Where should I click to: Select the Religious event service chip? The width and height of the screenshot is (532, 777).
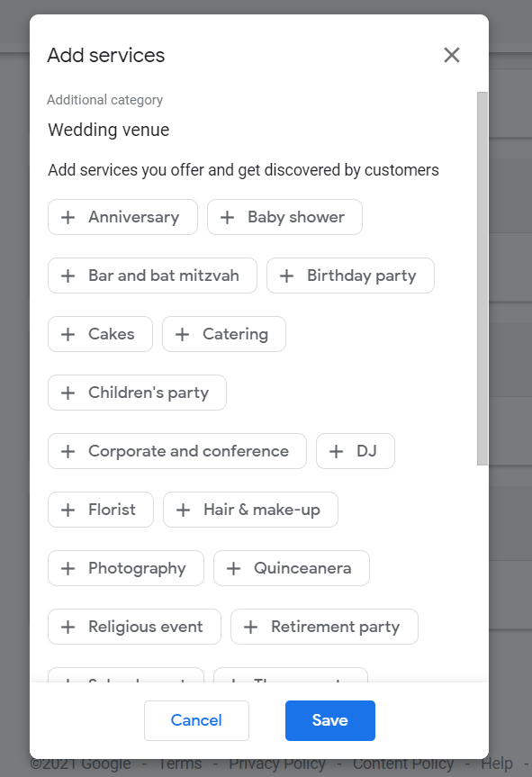tap(133, 627)
